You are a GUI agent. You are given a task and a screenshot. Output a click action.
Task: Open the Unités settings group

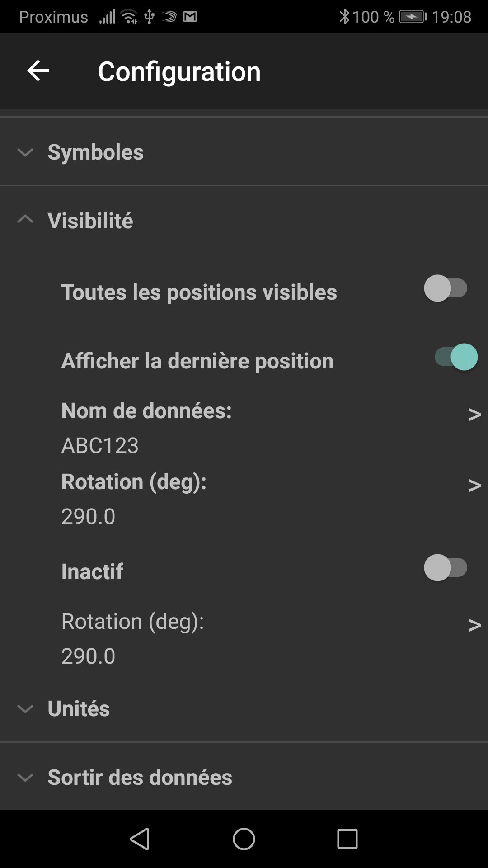(x=79, y=708)
